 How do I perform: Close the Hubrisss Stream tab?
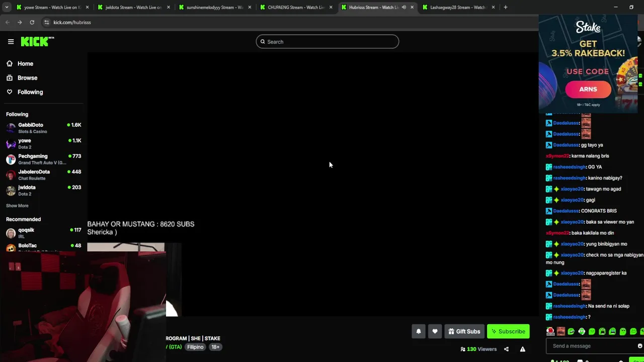click(412, 7)
